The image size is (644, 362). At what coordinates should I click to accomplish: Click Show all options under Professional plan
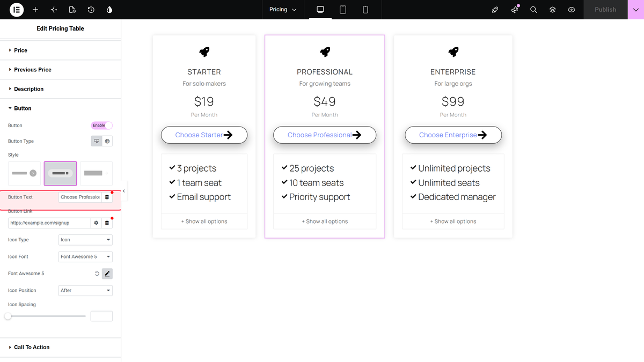325,221
